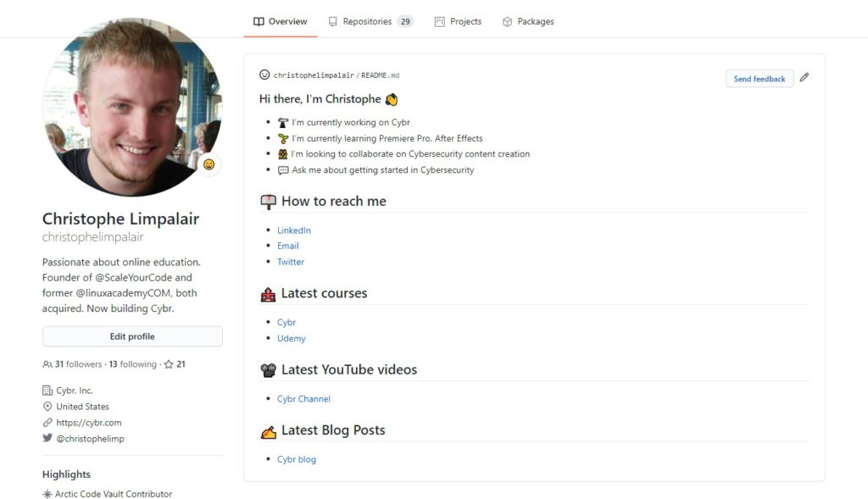Open the 13 following link
868x499 pixels.
133,364
